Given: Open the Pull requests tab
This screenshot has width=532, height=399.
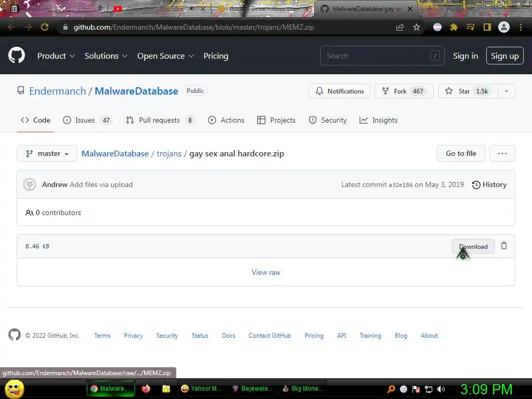Looking at the screenshot, I should click(x=160, y=120).
